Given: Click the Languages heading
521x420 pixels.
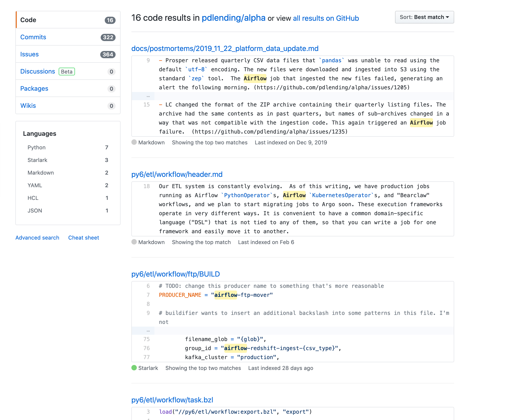Looking at the screenshot, I should [40, 134].
